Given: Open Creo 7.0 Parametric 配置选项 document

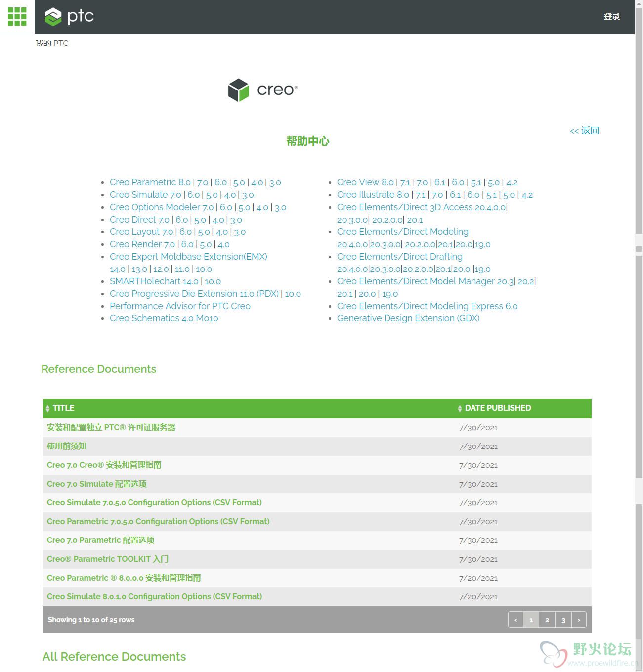Looking at the screenshot, I should [101, 540].
